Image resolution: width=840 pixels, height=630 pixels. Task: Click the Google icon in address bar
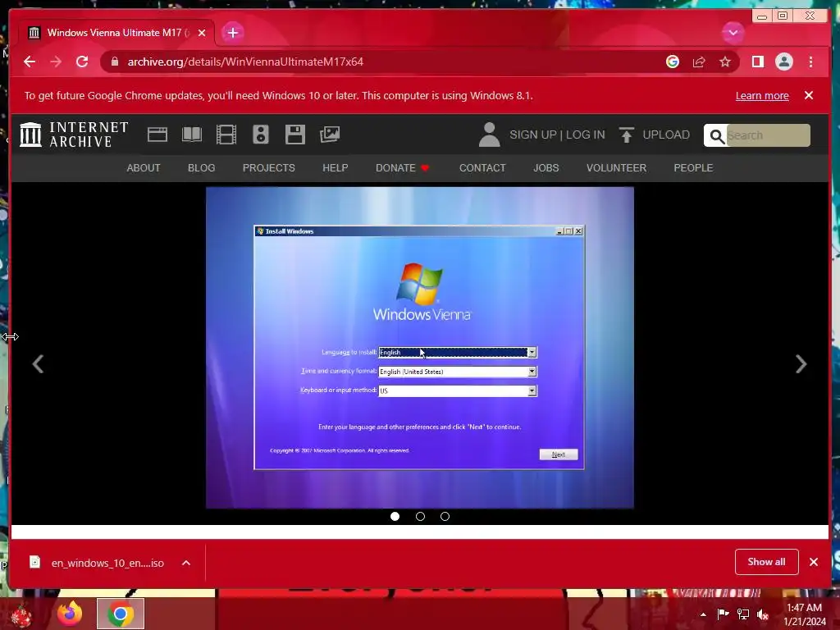(673, 62)
